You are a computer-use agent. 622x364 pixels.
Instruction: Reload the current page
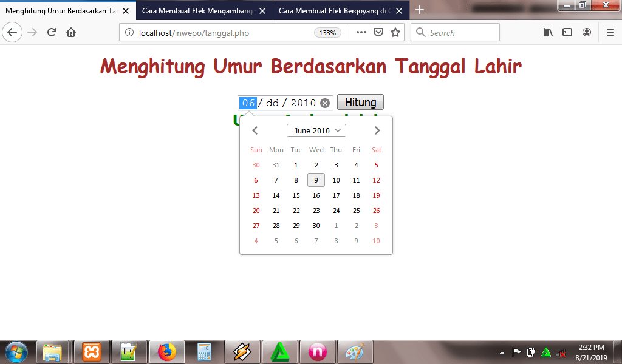coord(52,33)
